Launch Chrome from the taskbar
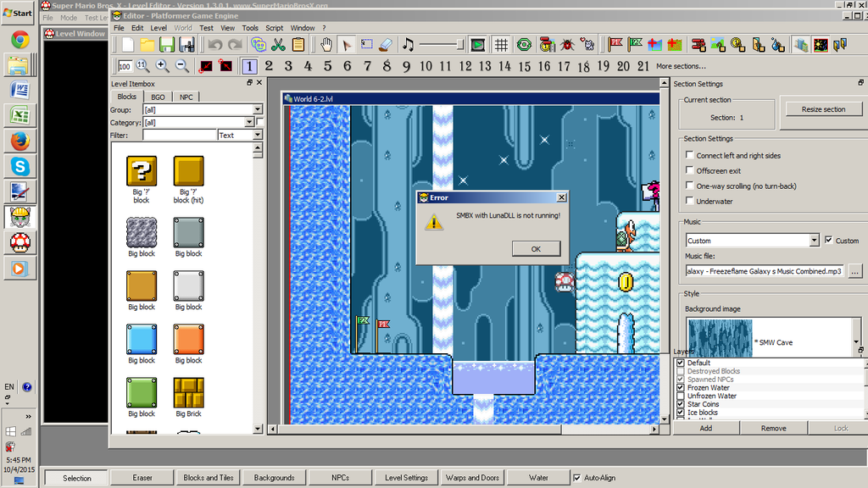The width and height of the screenshot is (868, 488). tap(20, 40)
